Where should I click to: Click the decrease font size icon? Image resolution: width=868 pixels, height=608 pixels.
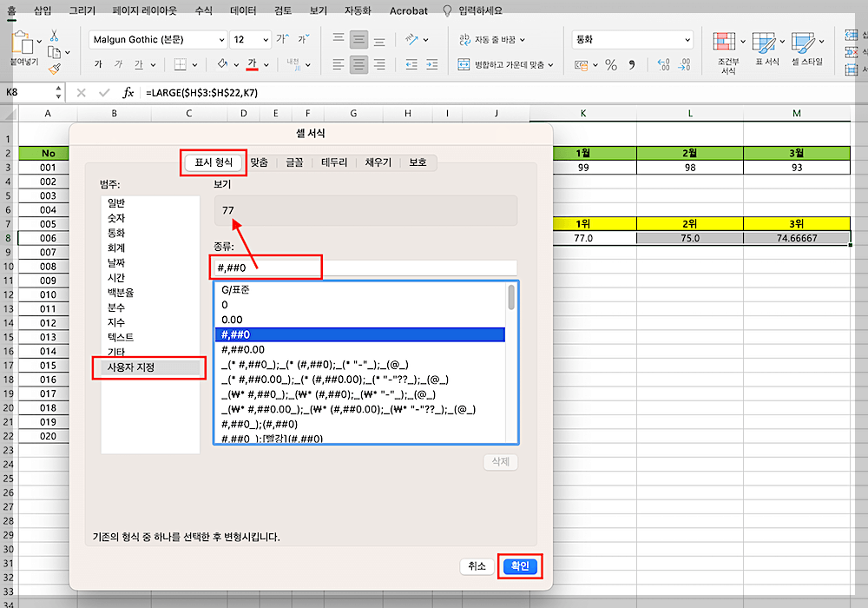pyautogui.click(x=303, y=39)
